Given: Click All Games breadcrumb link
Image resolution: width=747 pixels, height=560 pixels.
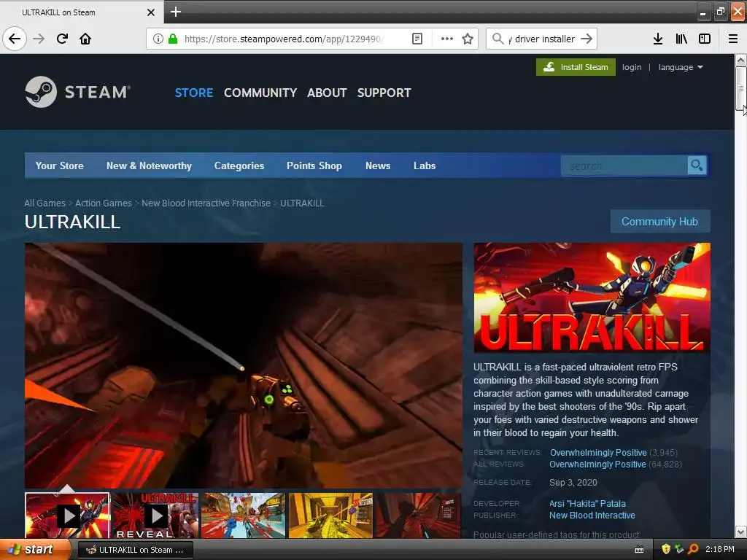Looking at the screenshot, I should (x=44, y=203).
